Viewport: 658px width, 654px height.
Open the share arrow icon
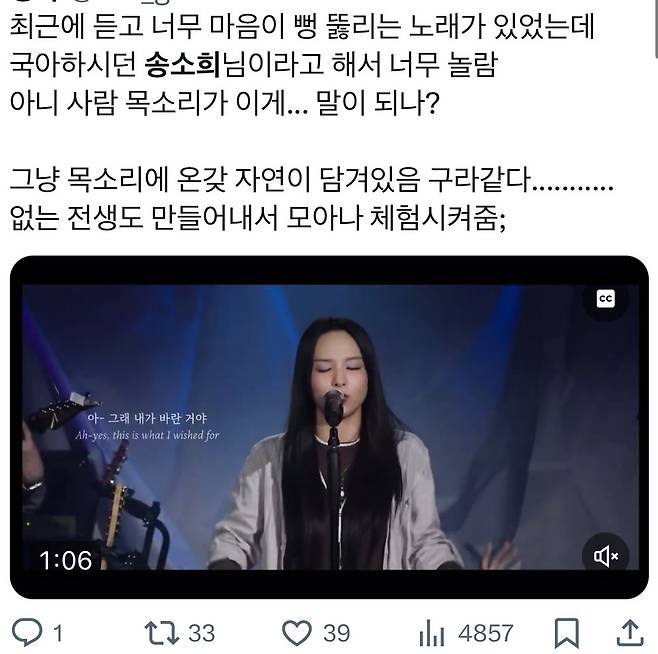630,633
